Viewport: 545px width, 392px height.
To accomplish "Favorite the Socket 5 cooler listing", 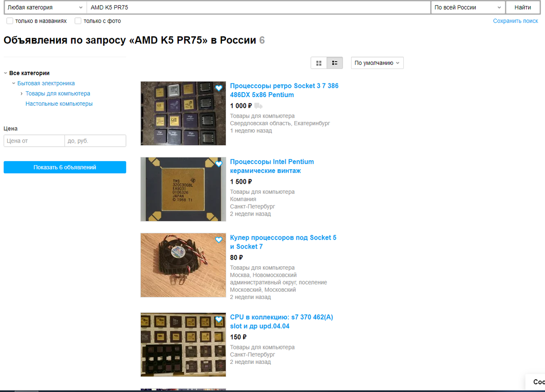I will tap(219, 240).
